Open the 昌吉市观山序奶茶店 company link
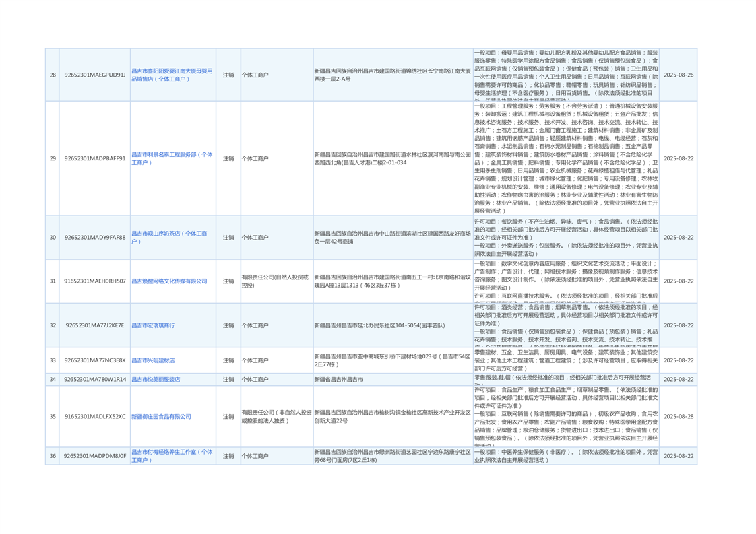This screenshot has height=534, width=756. pos(169,237)
